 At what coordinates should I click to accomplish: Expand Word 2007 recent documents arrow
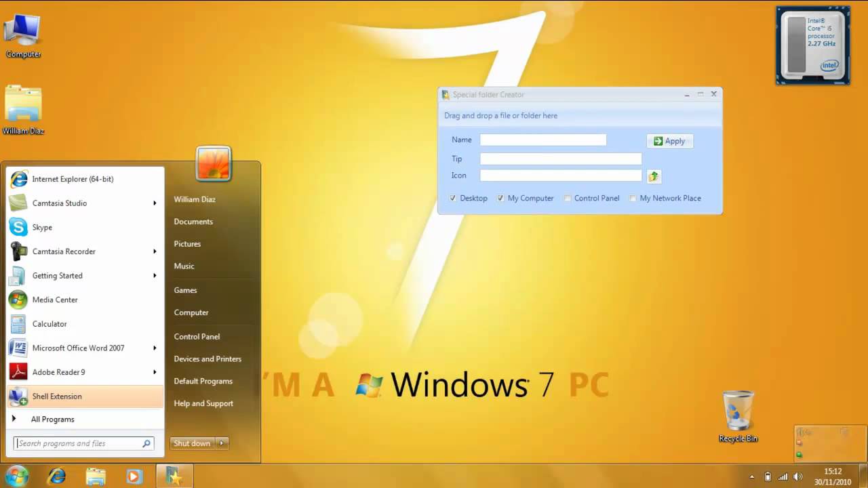[x=155, y=348]
